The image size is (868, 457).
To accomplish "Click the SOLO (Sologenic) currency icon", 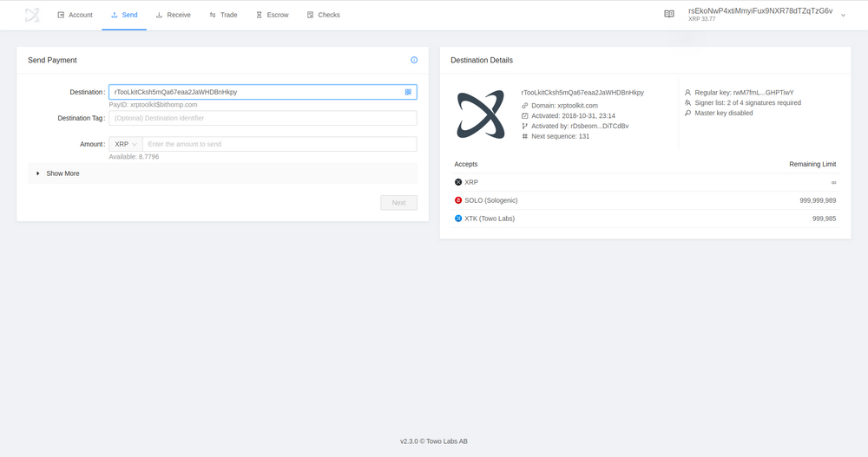I will (x=458, y=200).
